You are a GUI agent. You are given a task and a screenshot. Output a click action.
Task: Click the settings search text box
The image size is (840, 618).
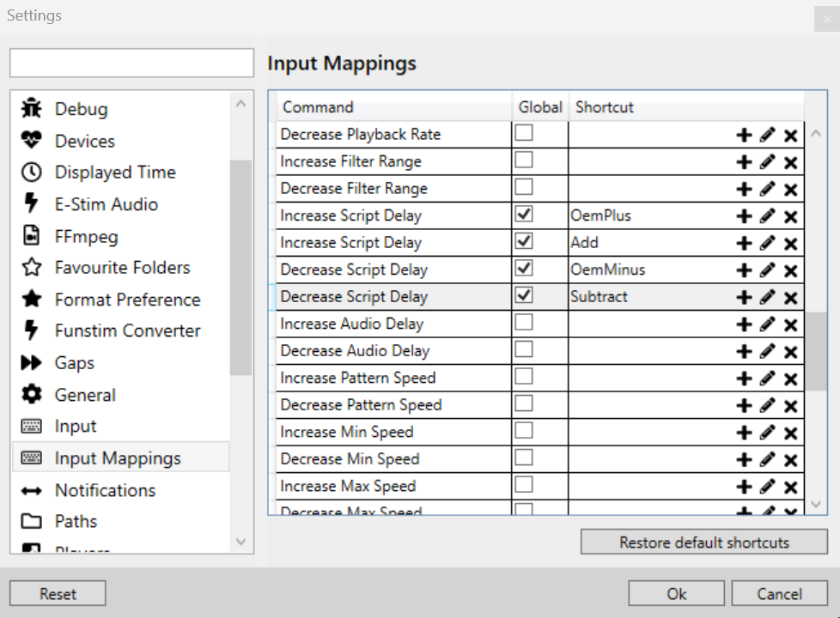(x=131, y=63)
